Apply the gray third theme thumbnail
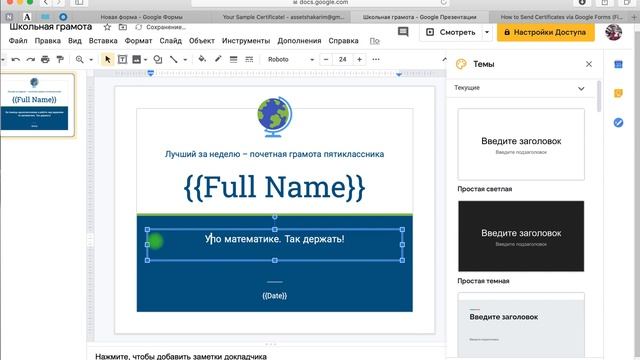 coord(521,325)
